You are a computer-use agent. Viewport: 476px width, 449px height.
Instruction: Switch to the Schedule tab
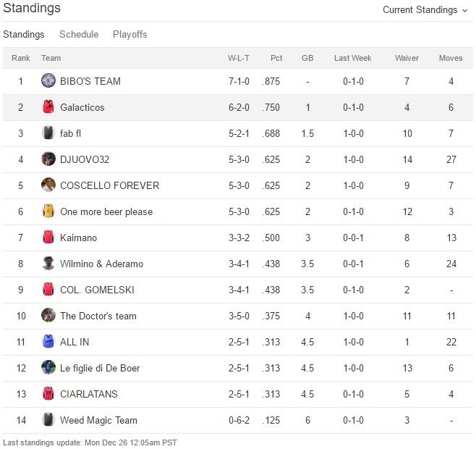click(x=79, y=35)
